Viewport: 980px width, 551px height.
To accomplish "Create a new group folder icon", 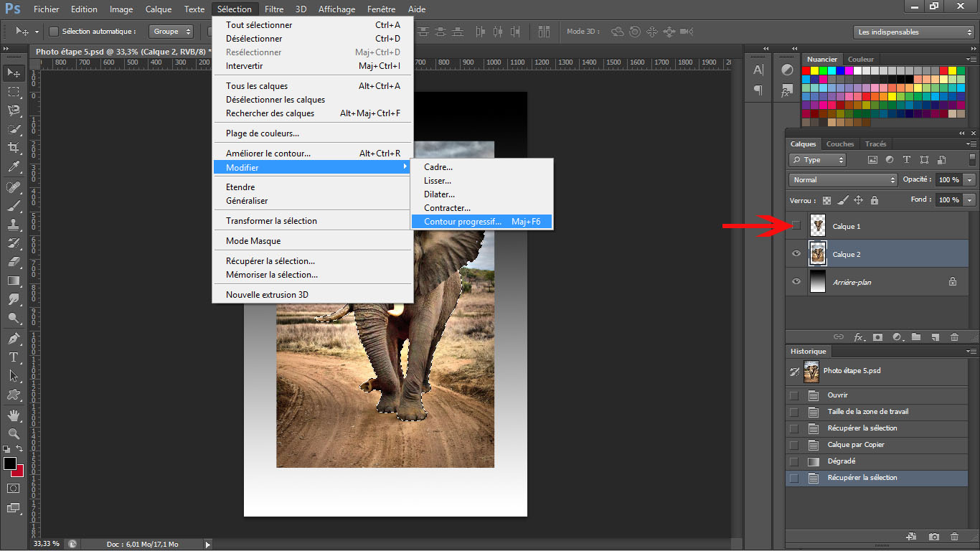I will [916, 336].
